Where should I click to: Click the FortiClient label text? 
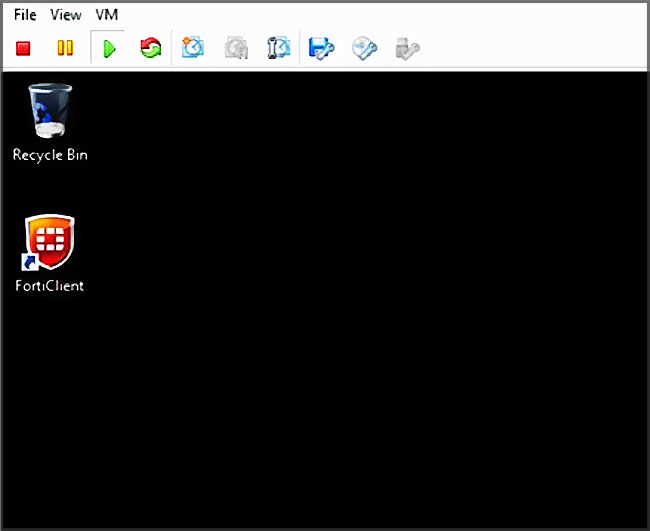(49, 286)
